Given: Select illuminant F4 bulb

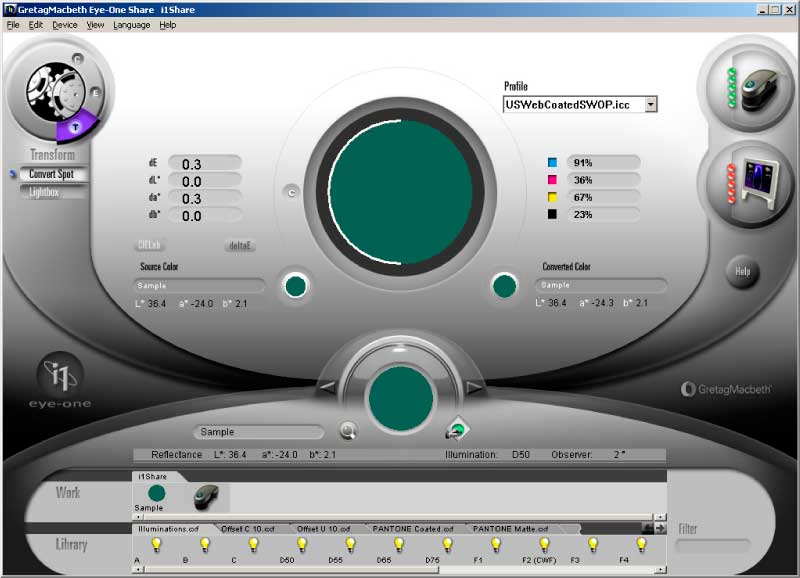Looking at the screenshot, I should coord(641,545).
